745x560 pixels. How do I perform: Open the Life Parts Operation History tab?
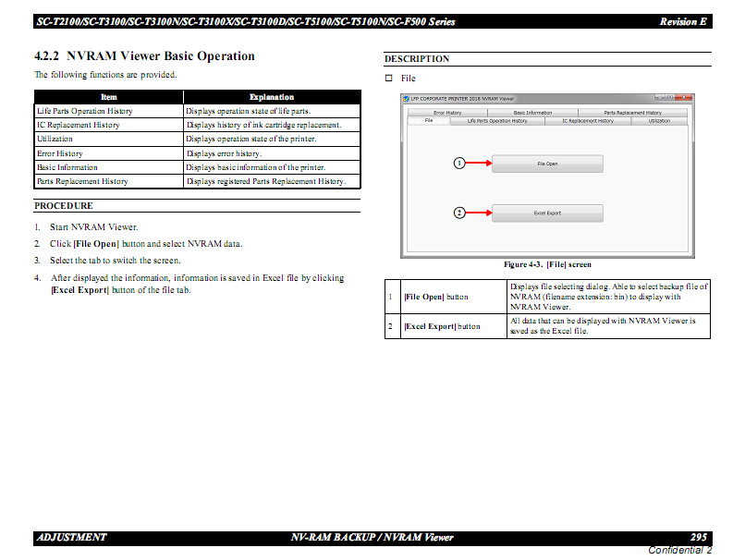pyautogui.click(x=497, y=121)
